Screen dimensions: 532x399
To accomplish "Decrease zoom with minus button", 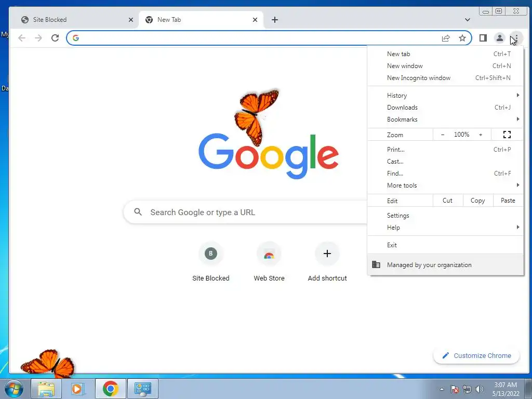I will pos(443,135).
